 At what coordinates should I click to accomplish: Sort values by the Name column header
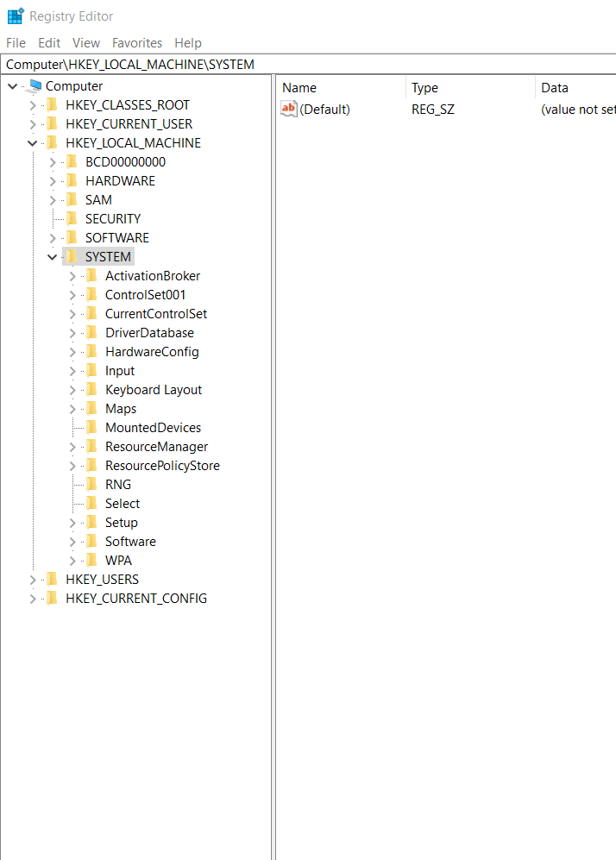[341, 88]
